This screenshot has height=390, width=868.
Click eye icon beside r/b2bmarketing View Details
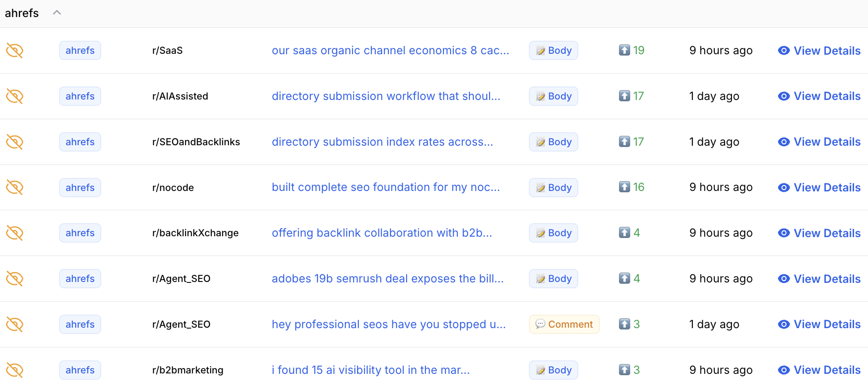tap(784, 370)
